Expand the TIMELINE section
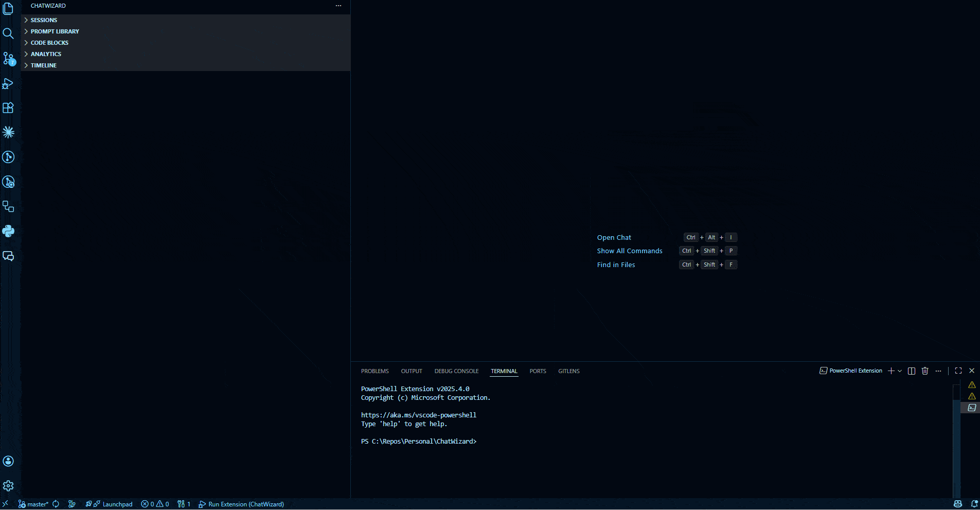Image resolution: width=980 pixels, height=510 pixels. (185, 65)
